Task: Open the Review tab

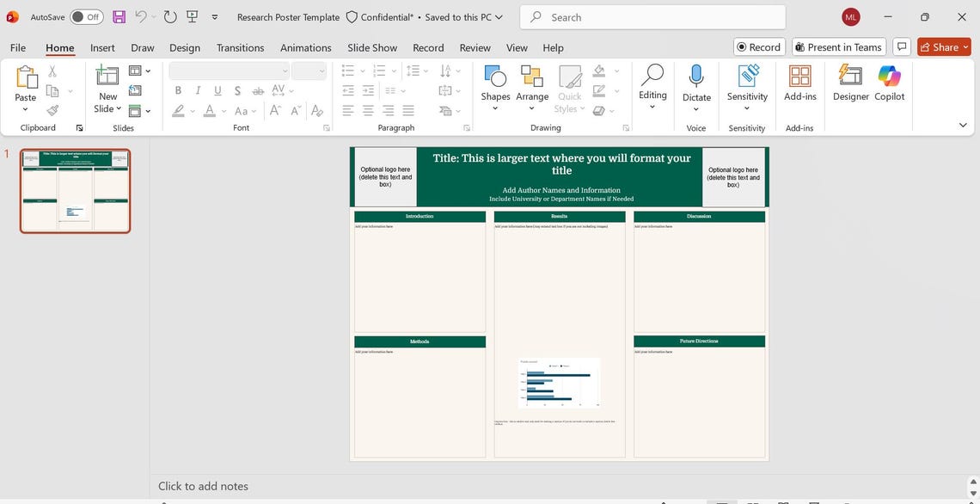Action: [475, 47]
